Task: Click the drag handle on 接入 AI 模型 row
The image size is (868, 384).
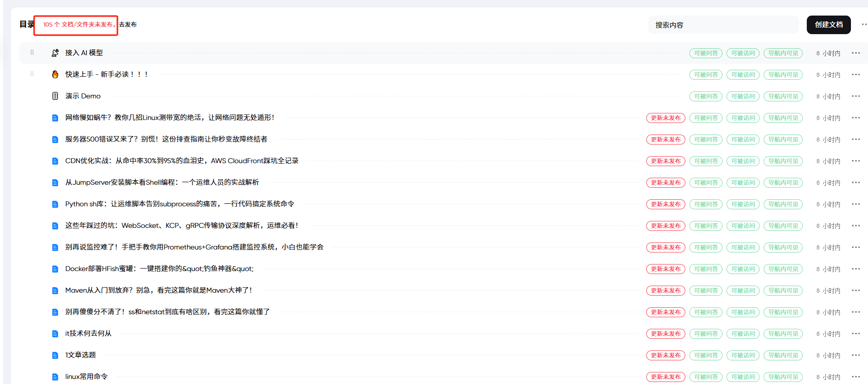Action: click(32, 52)
